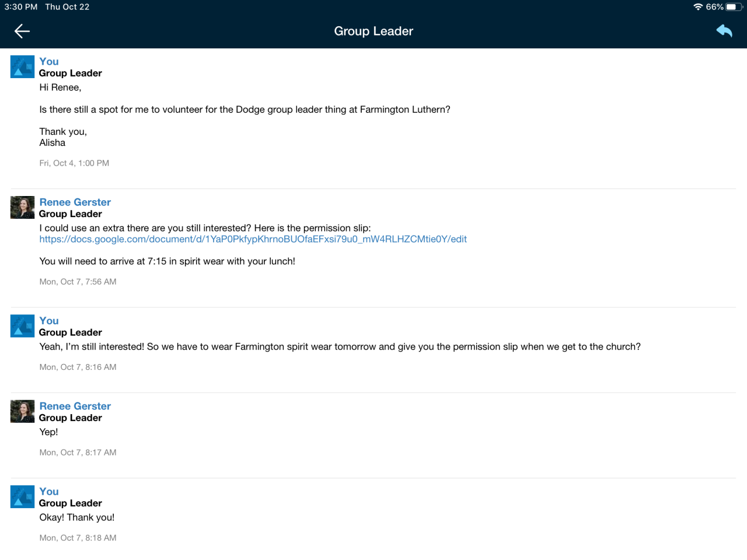Tap the "Group Leader" header title

click(373, 31)
